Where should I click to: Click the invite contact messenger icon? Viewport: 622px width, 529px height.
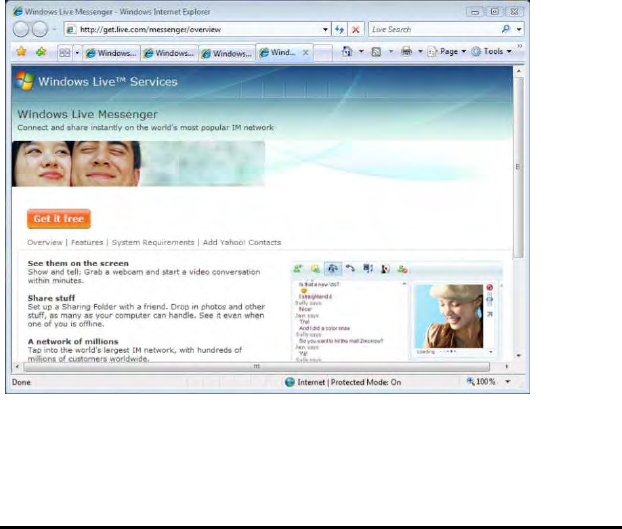click(x=298, y=269)
